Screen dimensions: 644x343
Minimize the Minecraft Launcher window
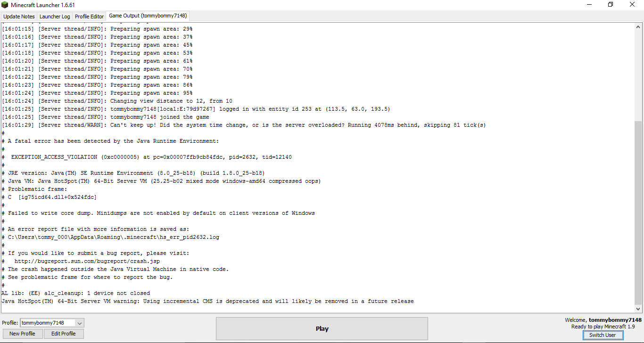589,5
